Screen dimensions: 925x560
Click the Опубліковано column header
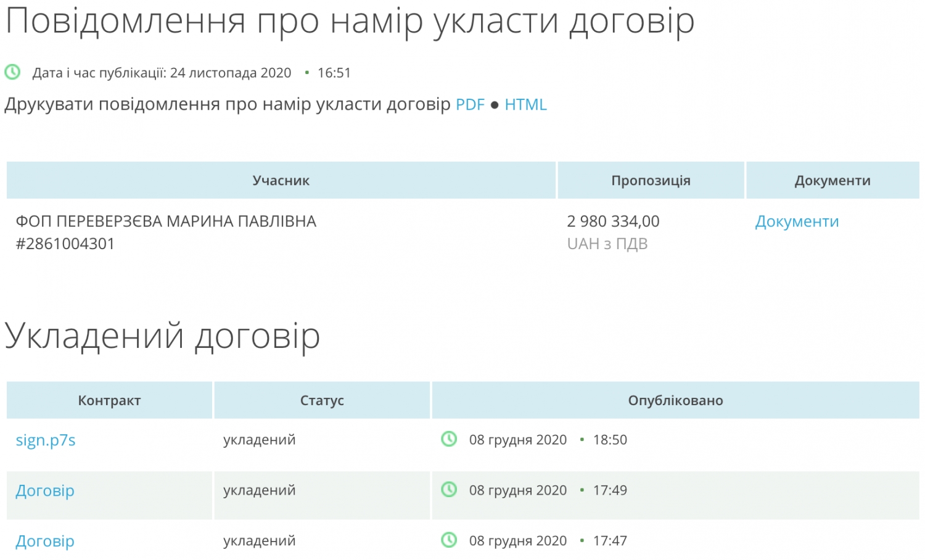[675, 401]
